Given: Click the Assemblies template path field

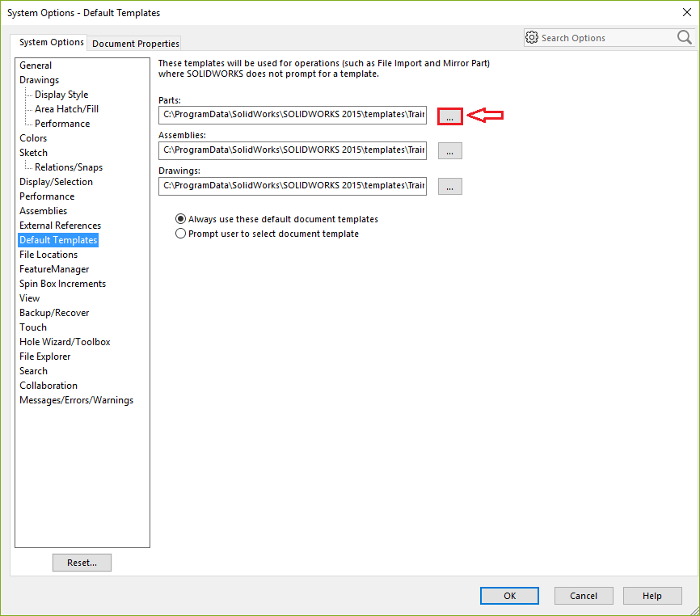Looking at the screenshot, I should 293,150.
